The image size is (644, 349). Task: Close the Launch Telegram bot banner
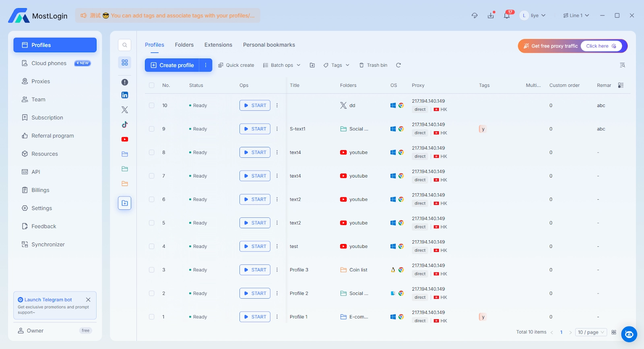88,300
